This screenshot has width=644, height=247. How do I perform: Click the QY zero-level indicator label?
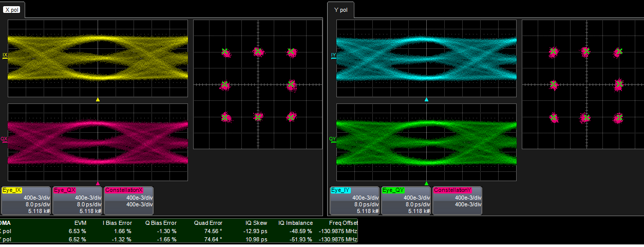pos(333,139)
